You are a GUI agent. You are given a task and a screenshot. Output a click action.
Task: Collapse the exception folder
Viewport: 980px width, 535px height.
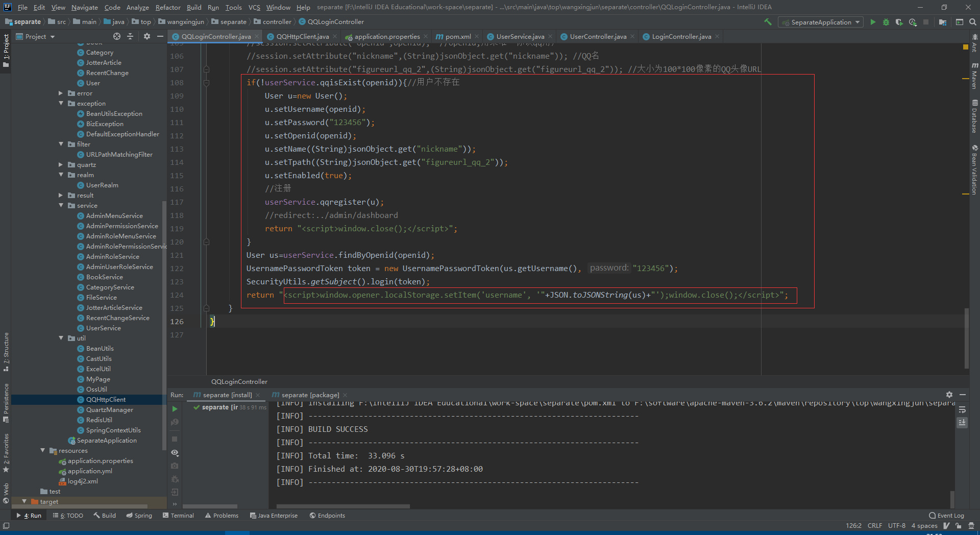[61, 104]
